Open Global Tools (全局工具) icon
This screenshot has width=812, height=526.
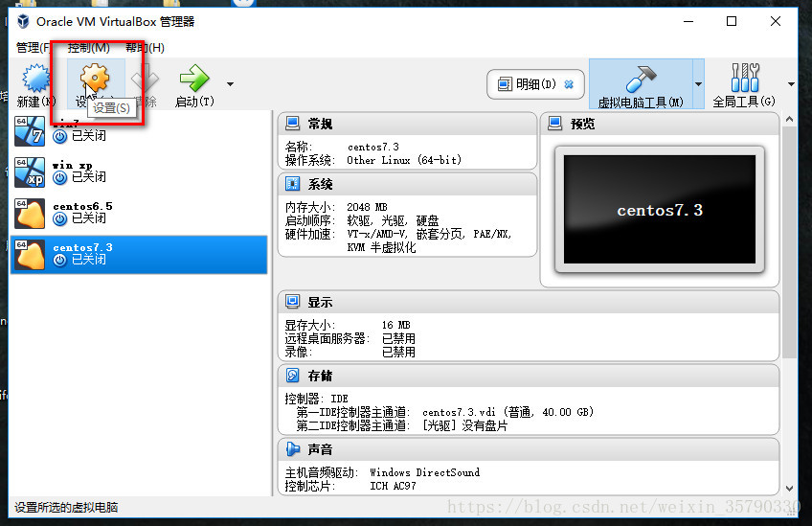point(745,78)
